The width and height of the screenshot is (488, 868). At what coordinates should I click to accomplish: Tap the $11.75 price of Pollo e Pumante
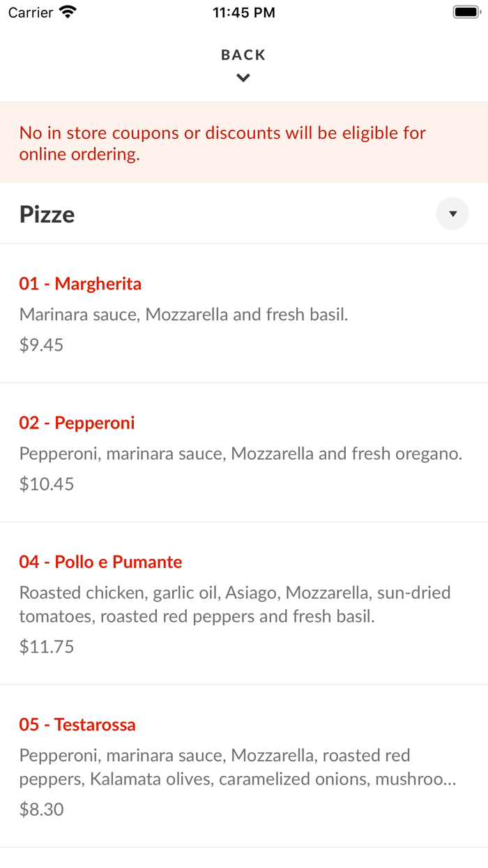point(46,646)
